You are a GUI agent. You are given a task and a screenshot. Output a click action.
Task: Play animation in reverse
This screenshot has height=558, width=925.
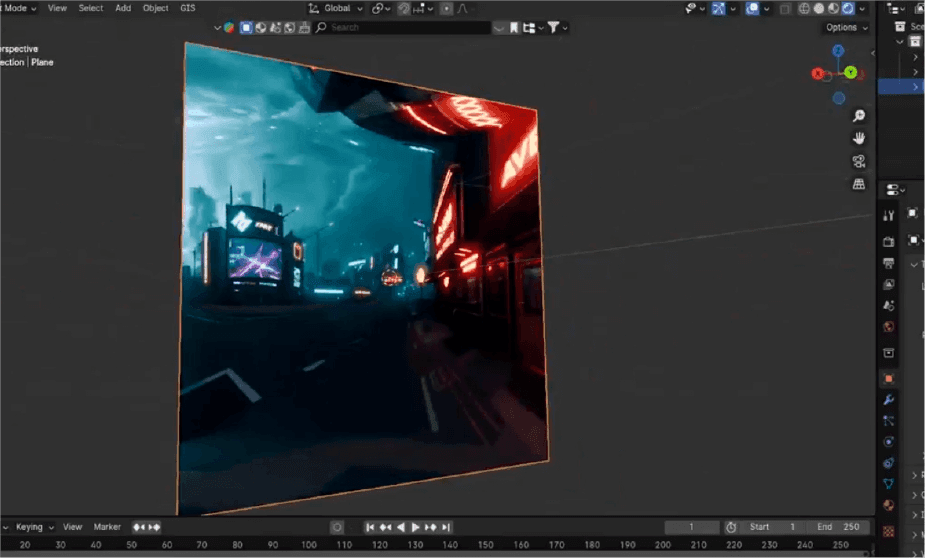[x=401, y=527]
